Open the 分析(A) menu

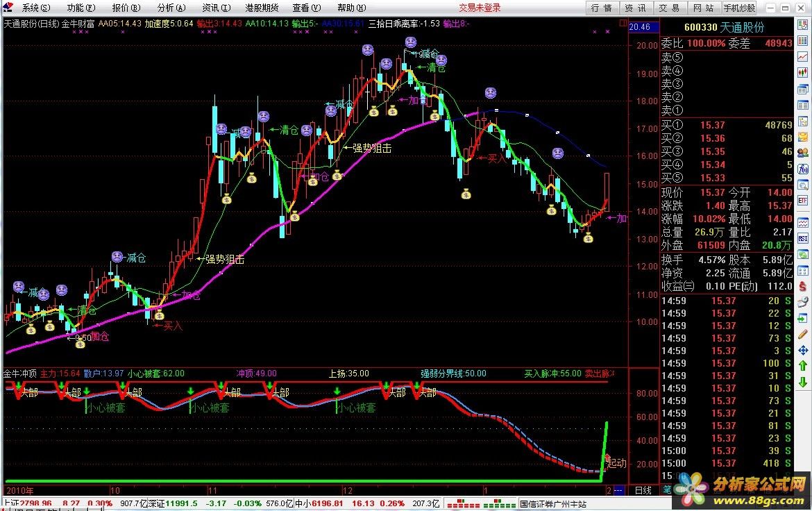[x=171, y=8]
